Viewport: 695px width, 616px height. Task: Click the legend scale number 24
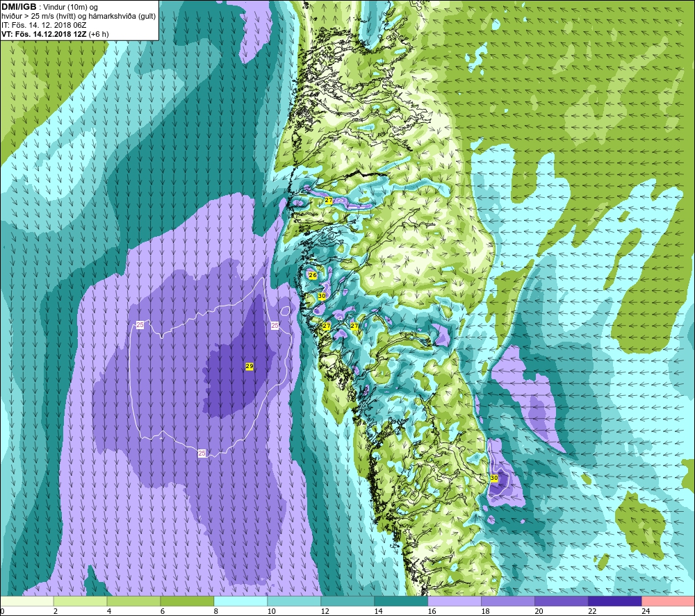click(x=646, y=611)
